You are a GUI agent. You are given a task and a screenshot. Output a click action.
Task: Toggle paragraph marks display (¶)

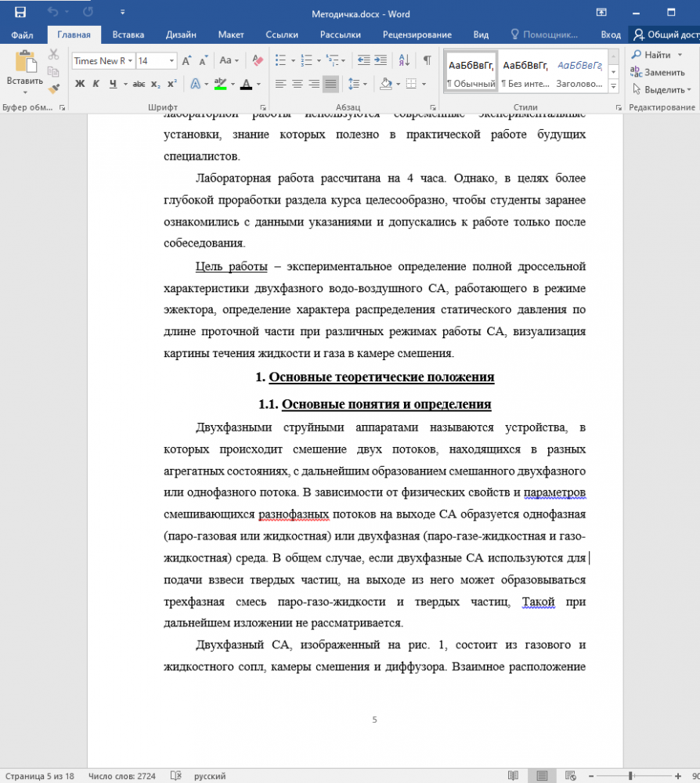(427, 60)
